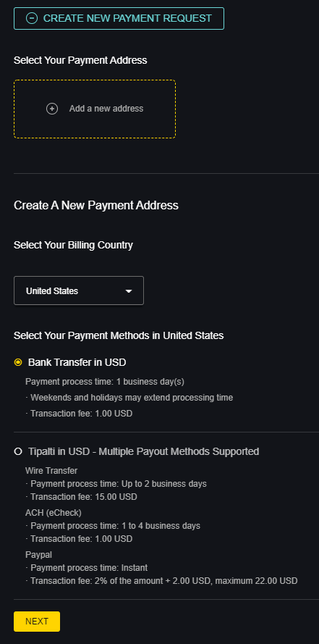Image resolution: width=319 pixels, height=644 pixels.
Task: Click the 'Bank Transfer in USD' label
Action: point(77,362)
